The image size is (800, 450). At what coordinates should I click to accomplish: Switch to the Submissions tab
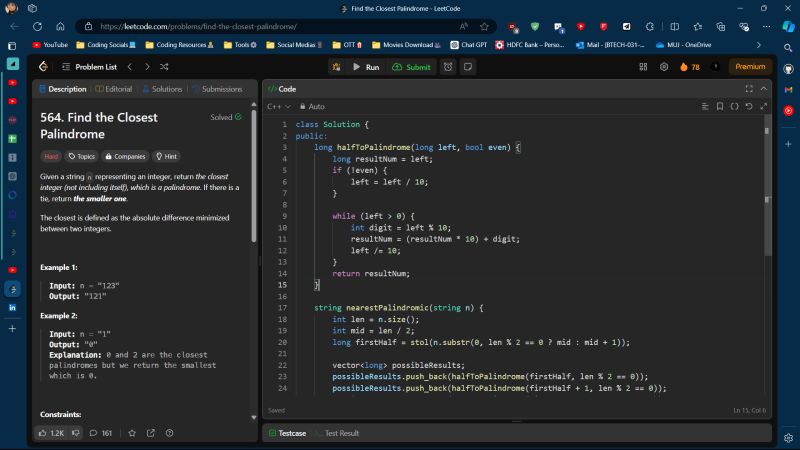[217, 89]
